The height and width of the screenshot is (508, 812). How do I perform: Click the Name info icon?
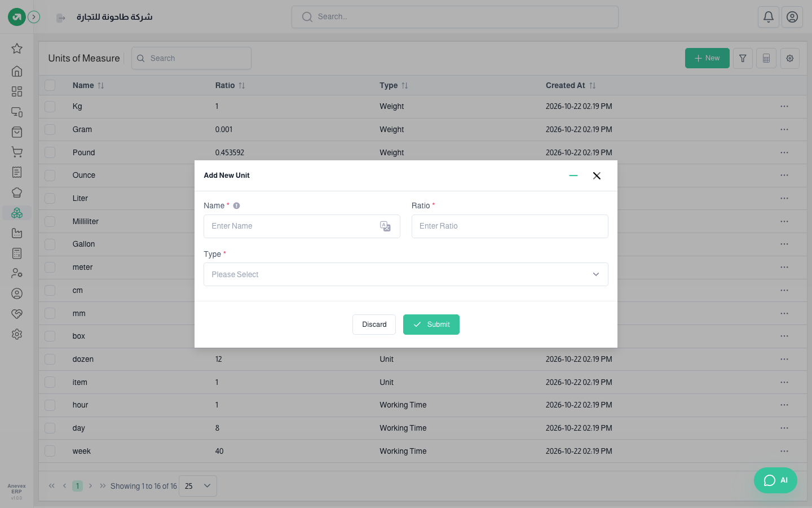pos(237,206)
